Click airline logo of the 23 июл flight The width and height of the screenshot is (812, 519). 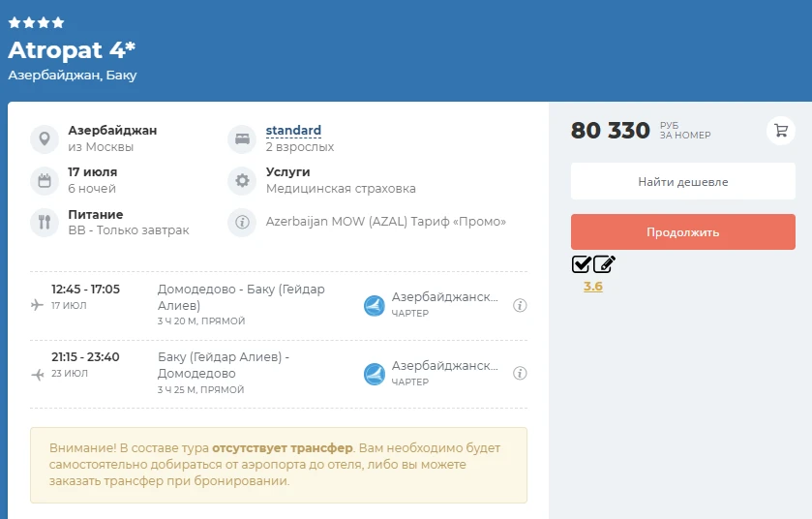(x=375, y=374)
